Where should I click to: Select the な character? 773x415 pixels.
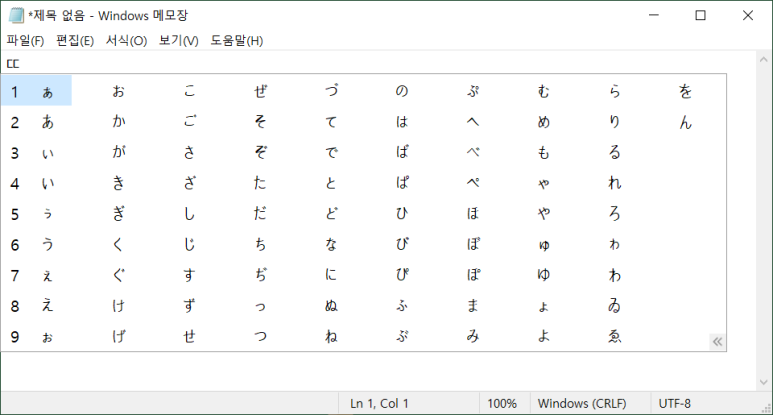coord(331,244)
